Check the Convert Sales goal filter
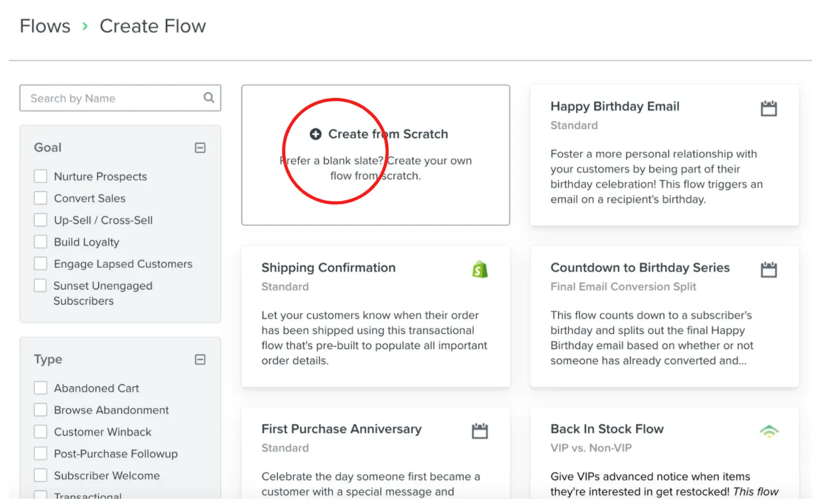835x504 pixels. (x=41, y=198)
